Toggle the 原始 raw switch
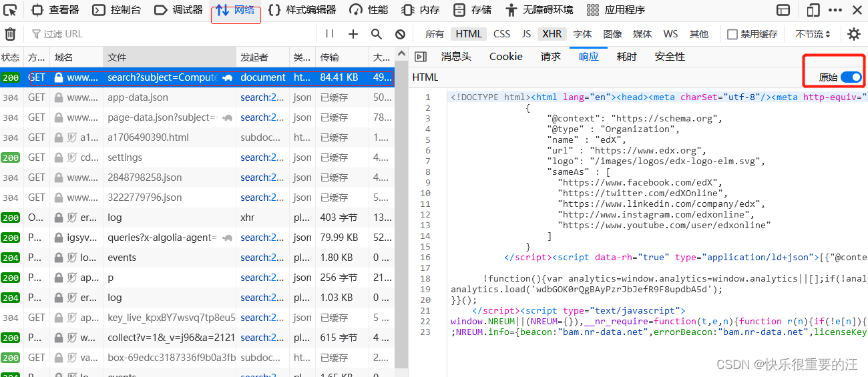This screenshot has height=377, width=868. click(x=851, y=77)
